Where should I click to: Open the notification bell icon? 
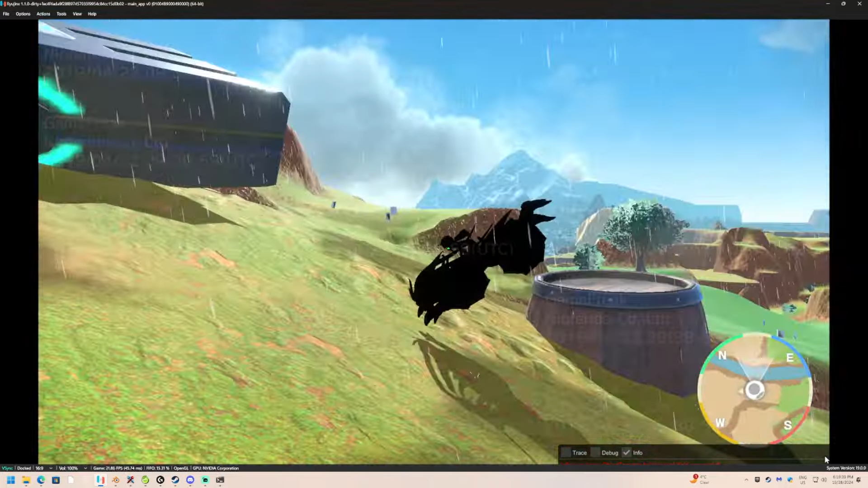point(859,480)
